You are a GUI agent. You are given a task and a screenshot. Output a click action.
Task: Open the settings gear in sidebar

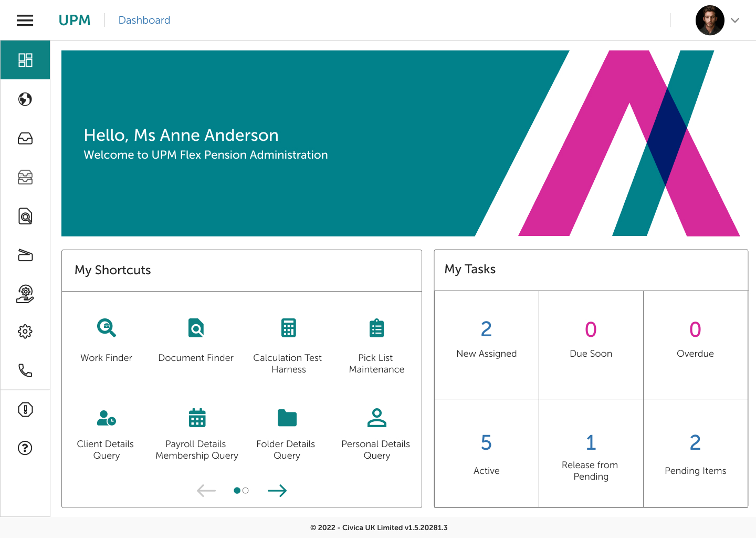[25, 332]
